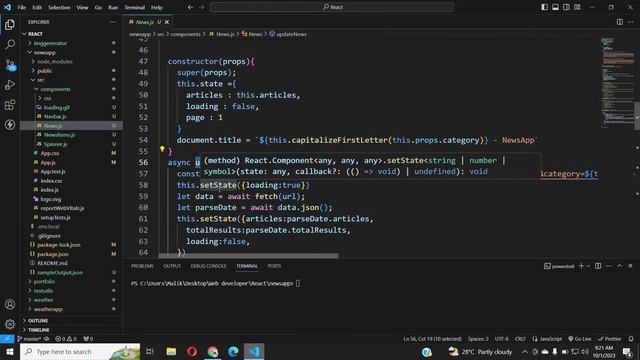Collapse the newsapp folder
Viewport: 640px width, 360px height.
(x=71, y=52)
